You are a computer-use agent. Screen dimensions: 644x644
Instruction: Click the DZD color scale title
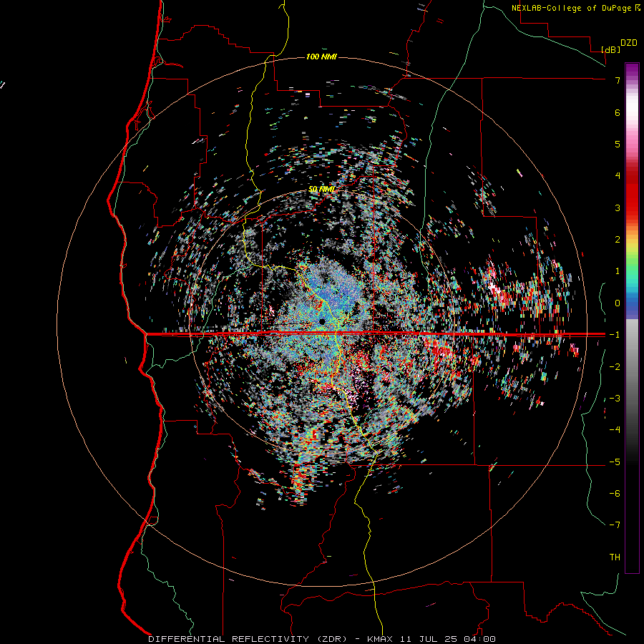[629, 43]
